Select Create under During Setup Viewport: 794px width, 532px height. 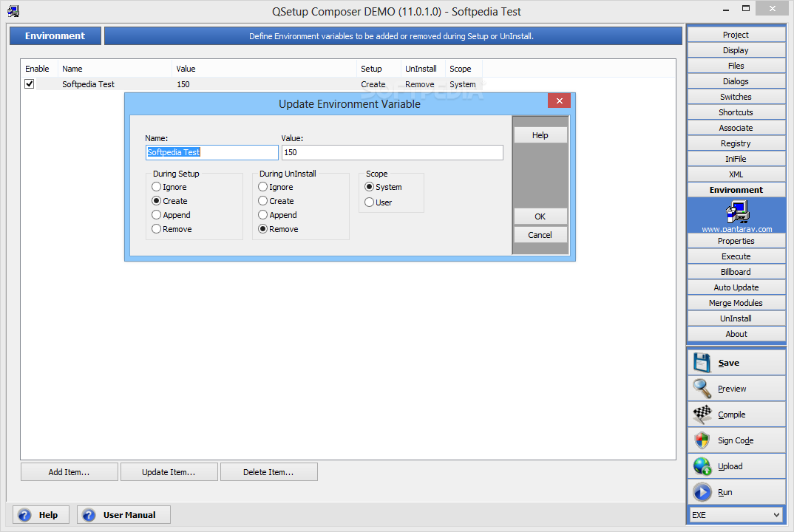click(157, 201)
